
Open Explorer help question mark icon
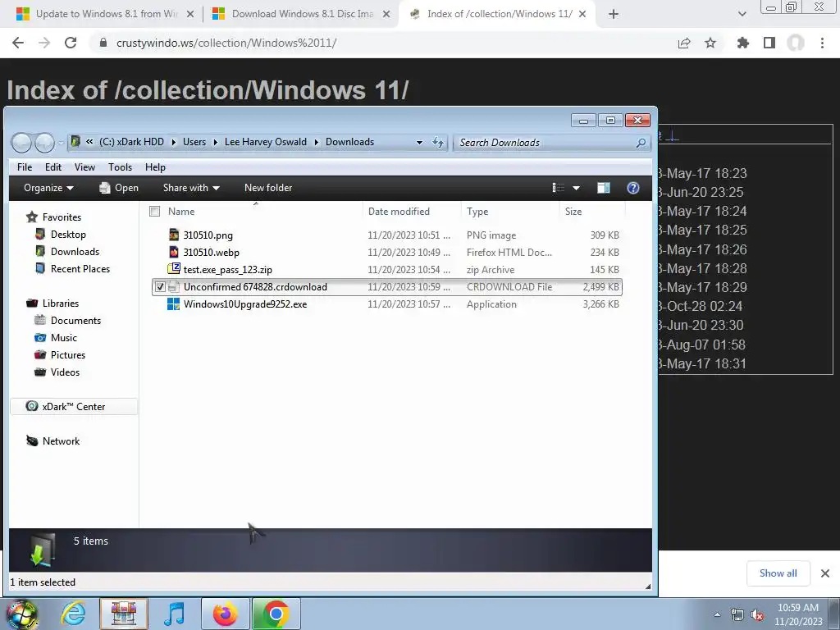coord(632,188)
